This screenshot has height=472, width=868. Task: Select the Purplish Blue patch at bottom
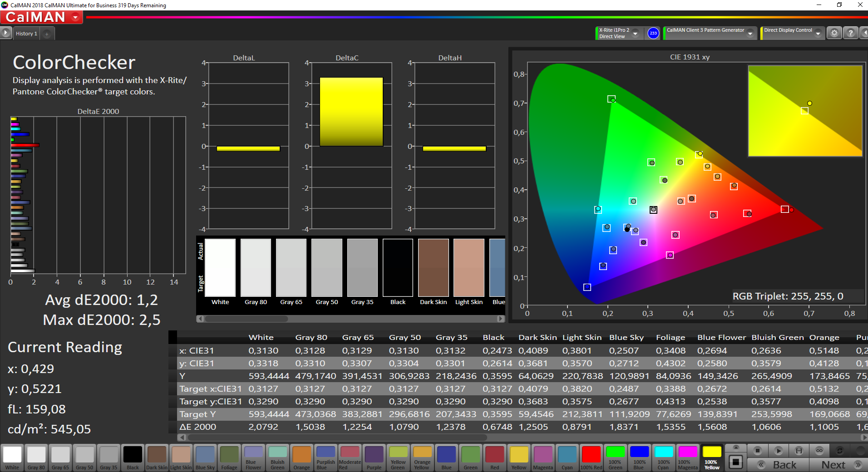(325, 458)
